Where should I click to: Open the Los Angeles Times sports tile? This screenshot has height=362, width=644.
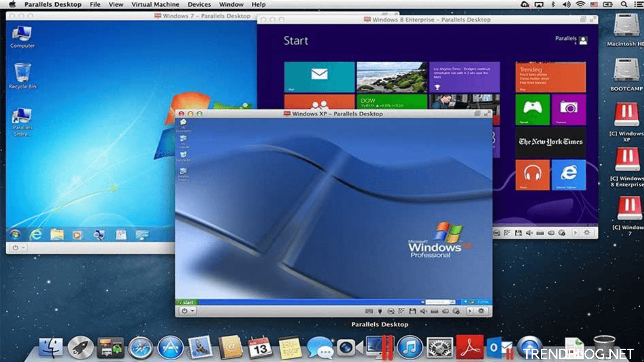coord(465,77)
